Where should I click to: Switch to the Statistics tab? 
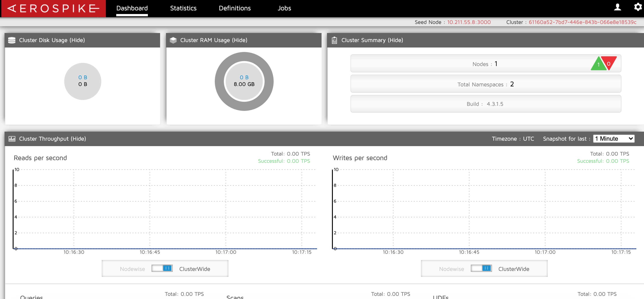click(x=183, y=8)
